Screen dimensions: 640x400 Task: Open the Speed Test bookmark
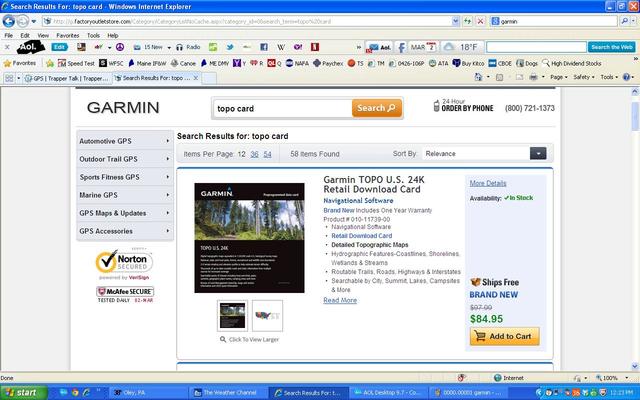pos(76,63)
